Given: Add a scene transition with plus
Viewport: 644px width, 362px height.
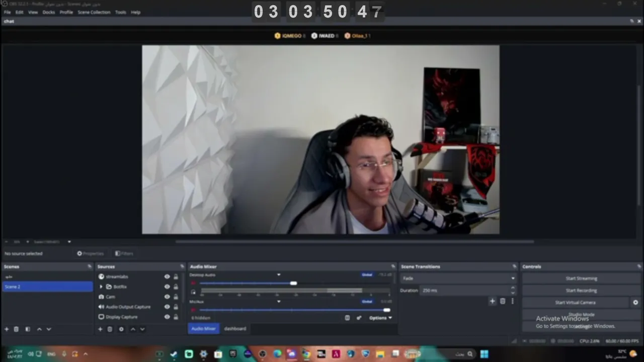Looking at the screenshot, I should 493,301.
